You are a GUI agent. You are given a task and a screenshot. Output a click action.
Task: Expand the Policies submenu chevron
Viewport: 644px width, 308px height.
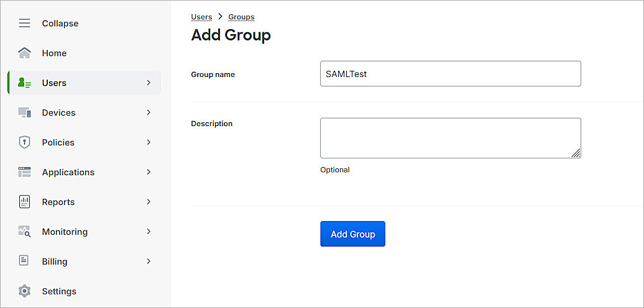(149, 142)
